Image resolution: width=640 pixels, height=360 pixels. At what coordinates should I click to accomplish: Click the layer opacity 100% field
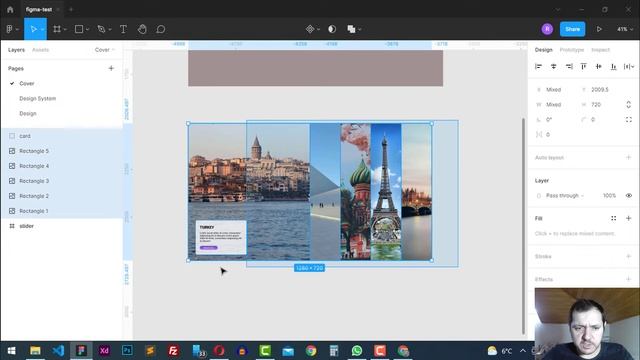(x=609, y=196)
